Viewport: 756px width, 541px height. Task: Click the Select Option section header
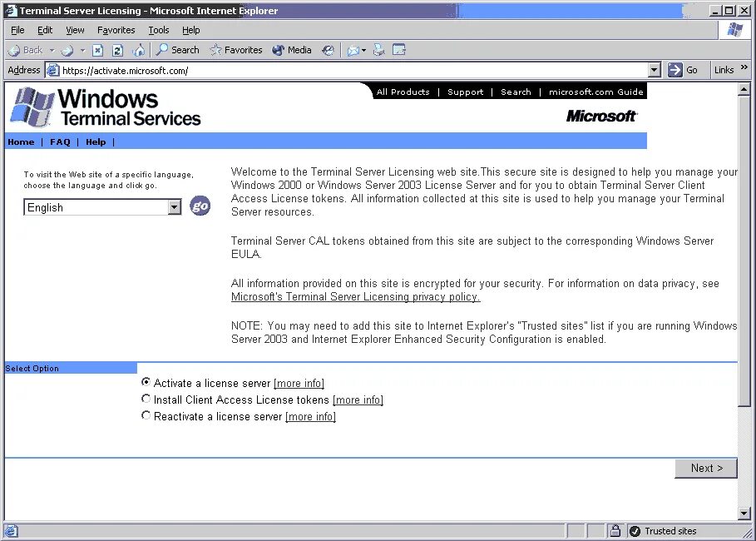click(x=71, y=368)
